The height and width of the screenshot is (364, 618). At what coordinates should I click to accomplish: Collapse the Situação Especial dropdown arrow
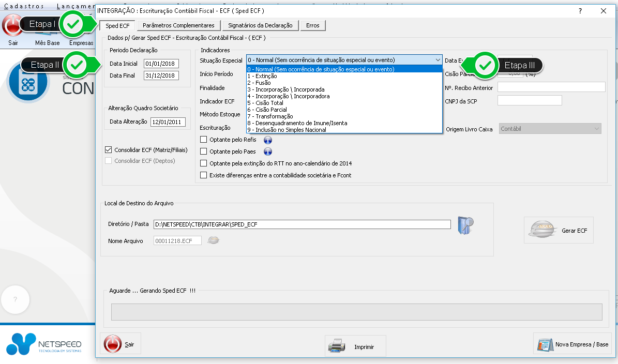click(438, 60)
